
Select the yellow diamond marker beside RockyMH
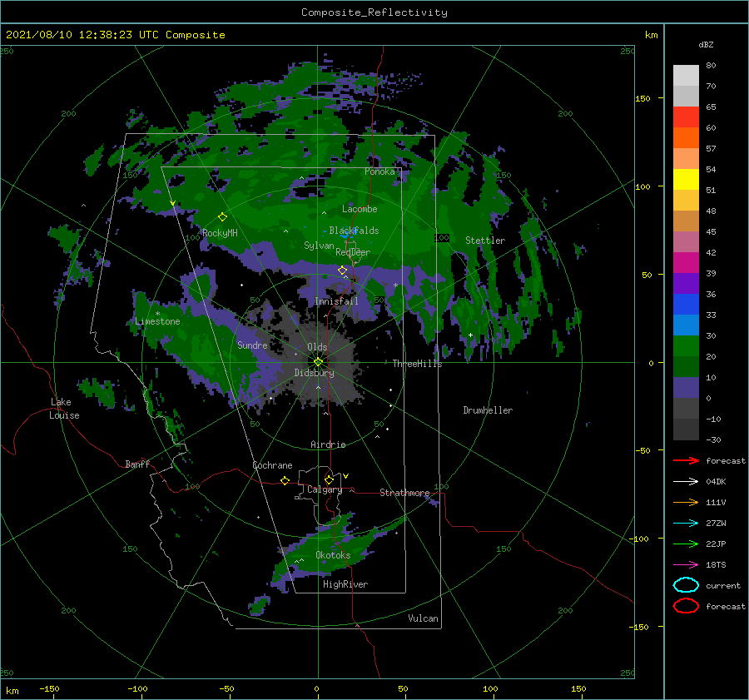(x=222, y=217)
